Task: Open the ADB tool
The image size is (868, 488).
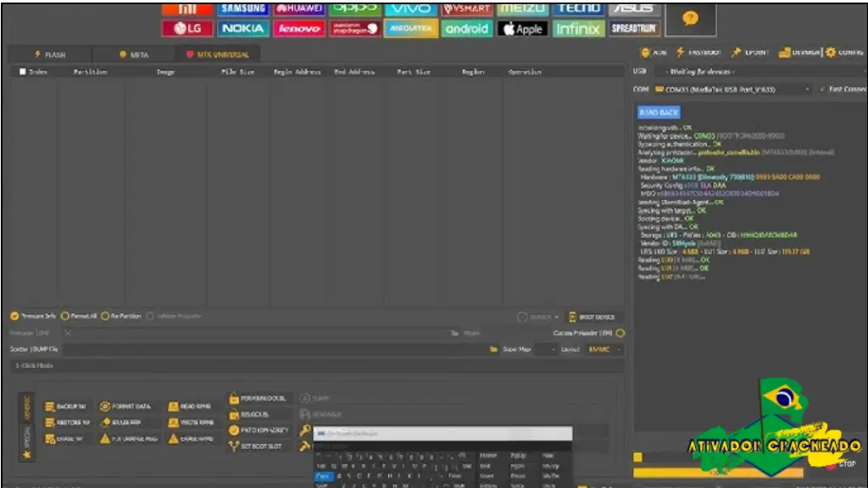Action: [654, 53]
